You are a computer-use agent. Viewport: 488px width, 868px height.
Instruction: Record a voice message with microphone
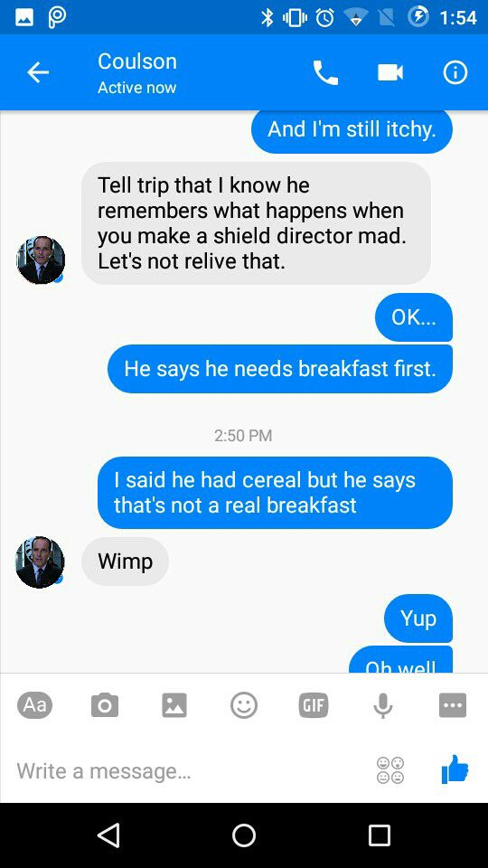coord(383,706)
